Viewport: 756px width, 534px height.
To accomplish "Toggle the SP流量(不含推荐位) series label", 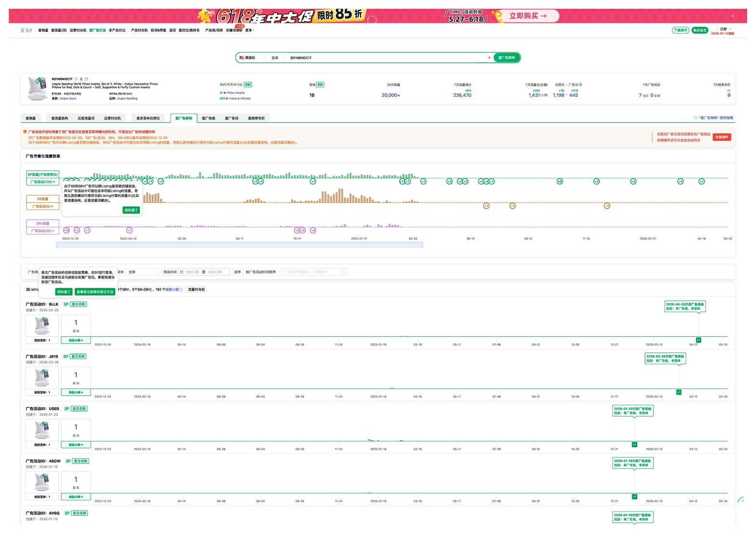I will [x=42, y=174].
